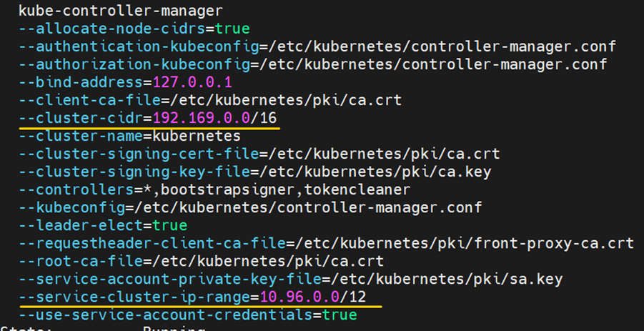Click the kube-controller-manager command line

point(121,10)
